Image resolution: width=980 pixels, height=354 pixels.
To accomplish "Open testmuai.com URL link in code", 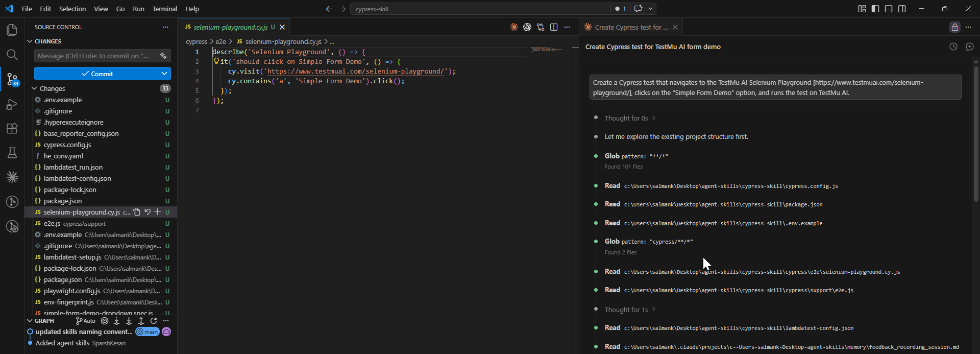I will [x=357, y=72].
